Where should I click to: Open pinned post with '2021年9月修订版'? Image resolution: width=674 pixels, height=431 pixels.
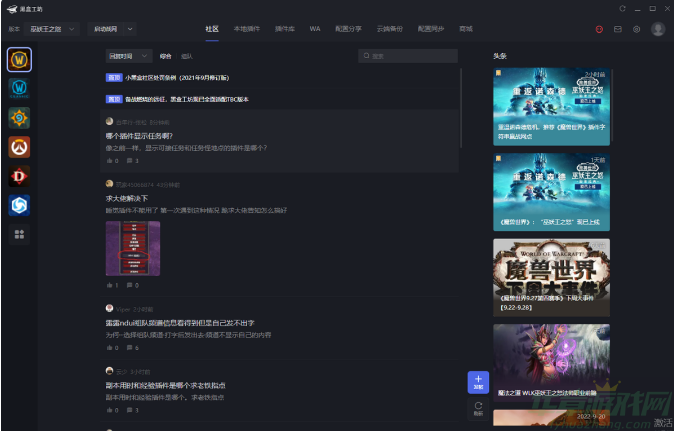tap(177, 78)
